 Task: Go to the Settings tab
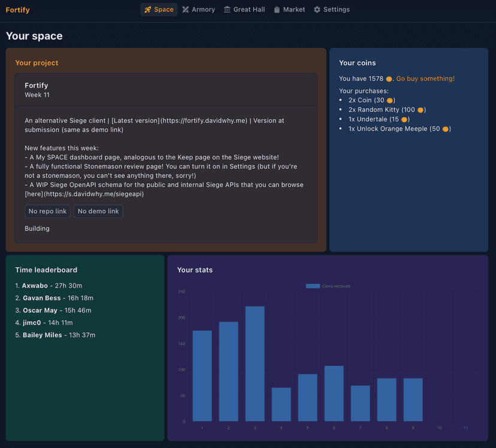(x=331, y=10)
